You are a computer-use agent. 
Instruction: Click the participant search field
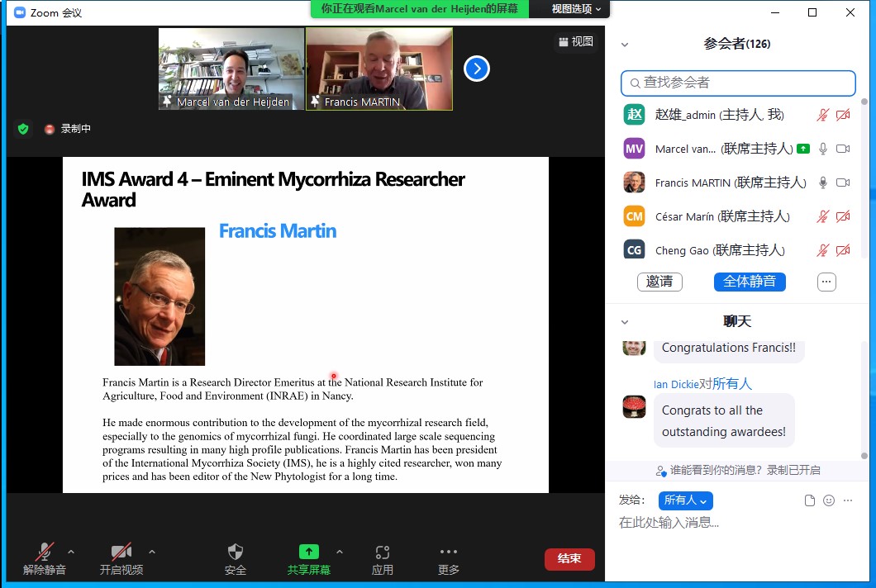pos(738,83)
